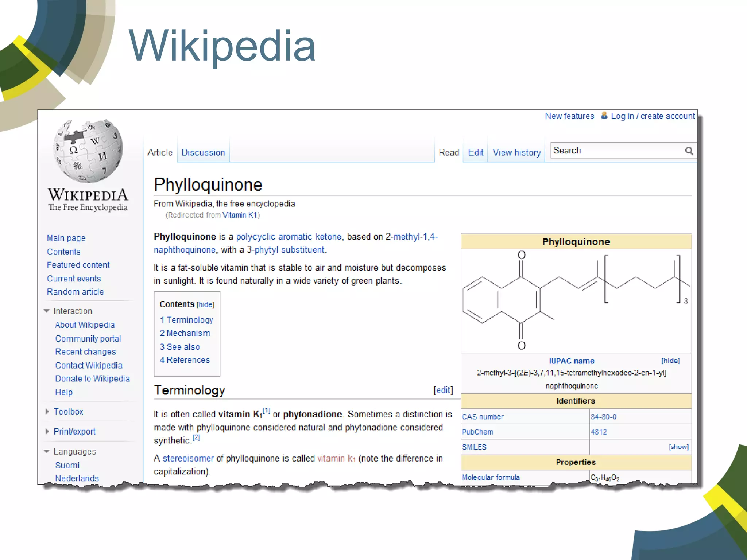Switch to the Suomi language version
Screen dimensions: 747x560
(x=67, y=465)
